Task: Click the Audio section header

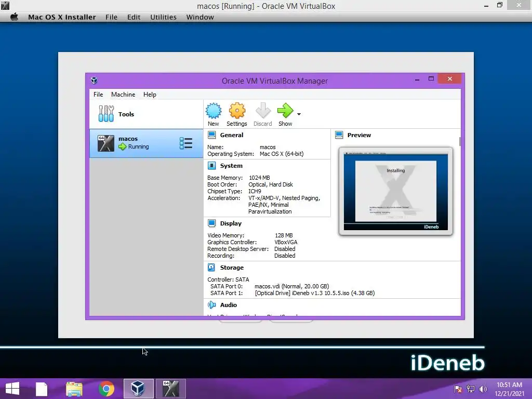Action: point(229,304)
